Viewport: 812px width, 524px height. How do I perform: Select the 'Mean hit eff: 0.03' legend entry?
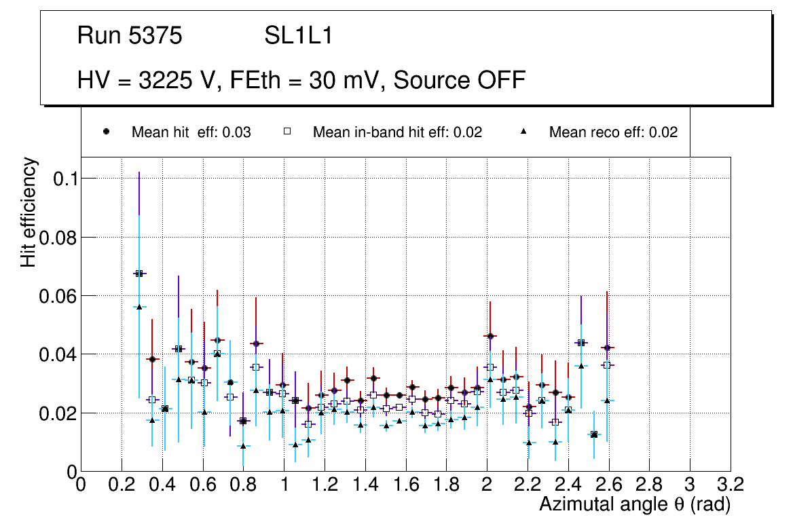[191, 132]
